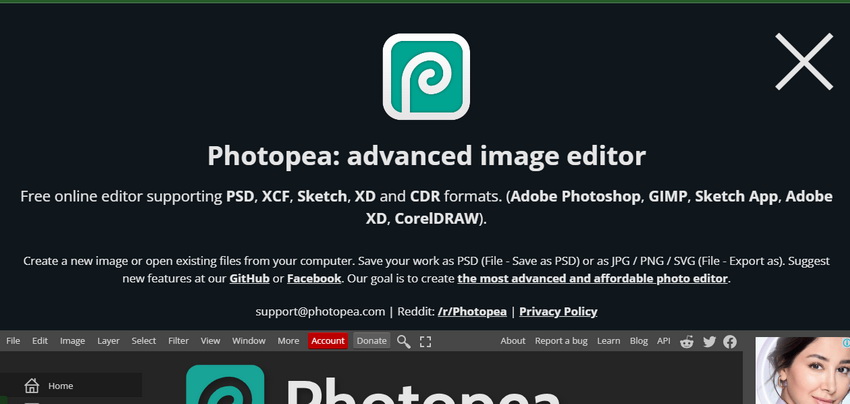
Task: Open the View menu
Action: pos(210,341)
